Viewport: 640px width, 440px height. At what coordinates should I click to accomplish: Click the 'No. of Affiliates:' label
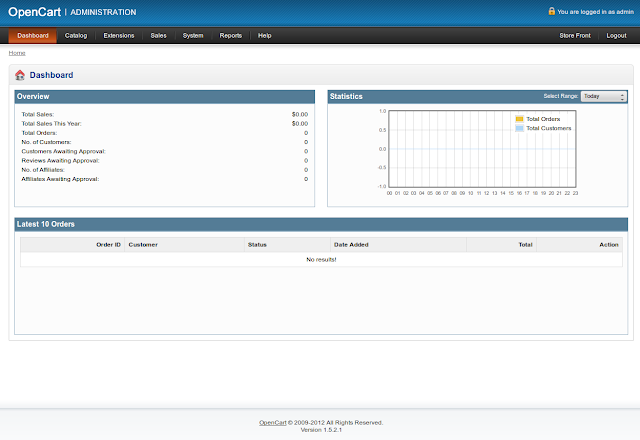(43, 170)
